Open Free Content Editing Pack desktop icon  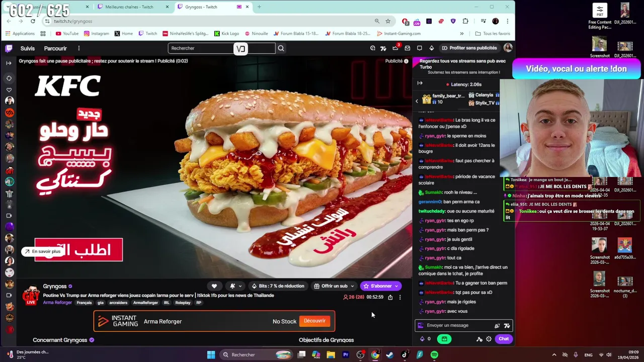point(600,17)
